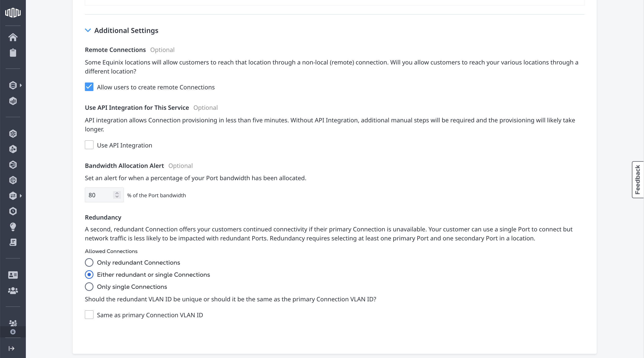Open the globe hexagon sidebar icon
The image size is (644, 358).
click(13, 180)
